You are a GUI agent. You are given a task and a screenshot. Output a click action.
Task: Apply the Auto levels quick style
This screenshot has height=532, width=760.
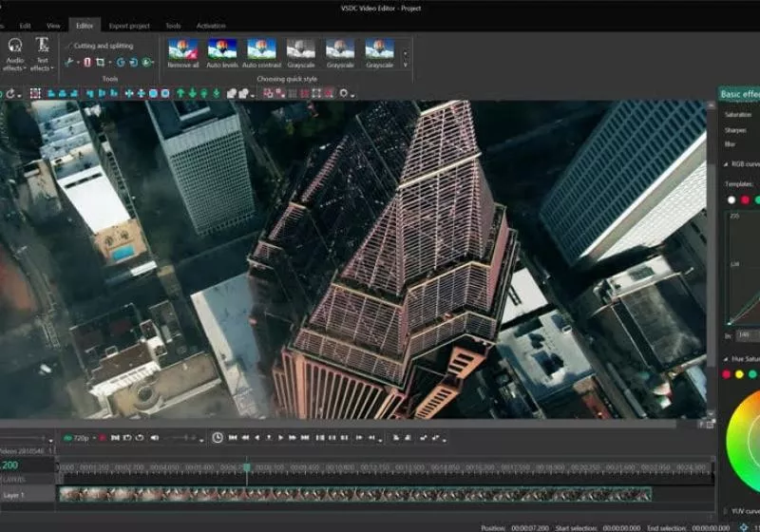[222, 53]
